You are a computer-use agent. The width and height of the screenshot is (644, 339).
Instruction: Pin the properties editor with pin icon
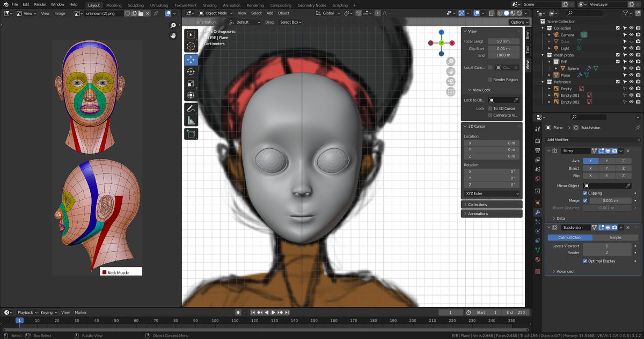[x=638, y=128]
